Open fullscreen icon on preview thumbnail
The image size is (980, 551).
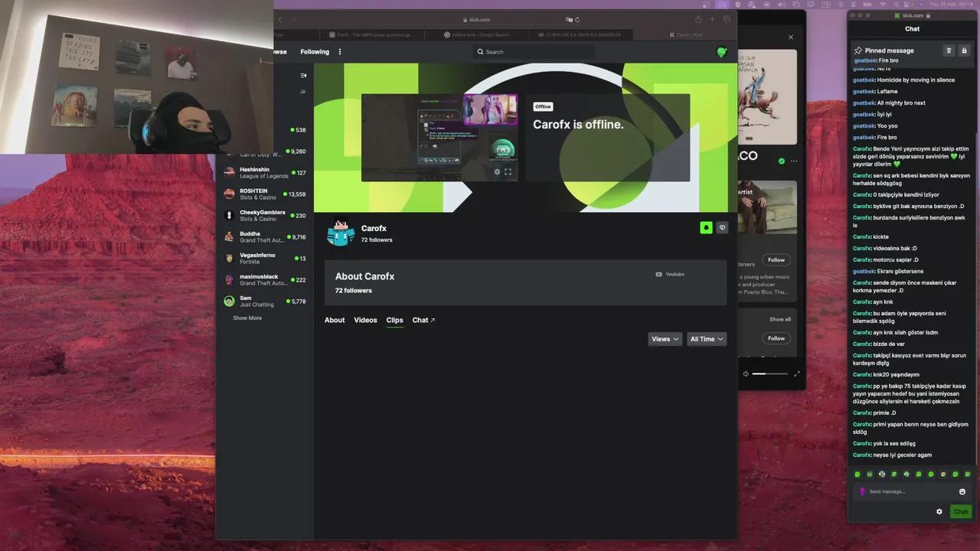point(508,171)
